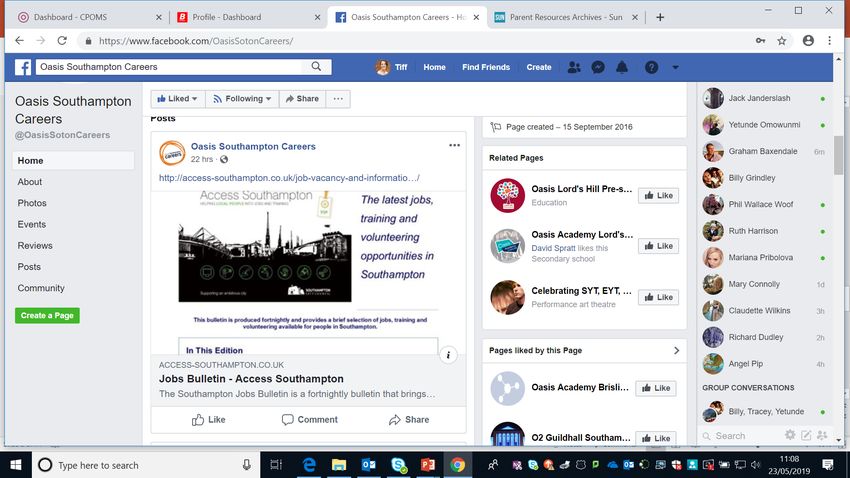
Task: Like the Oasis Academy Brisli... page
Action: 656,388
